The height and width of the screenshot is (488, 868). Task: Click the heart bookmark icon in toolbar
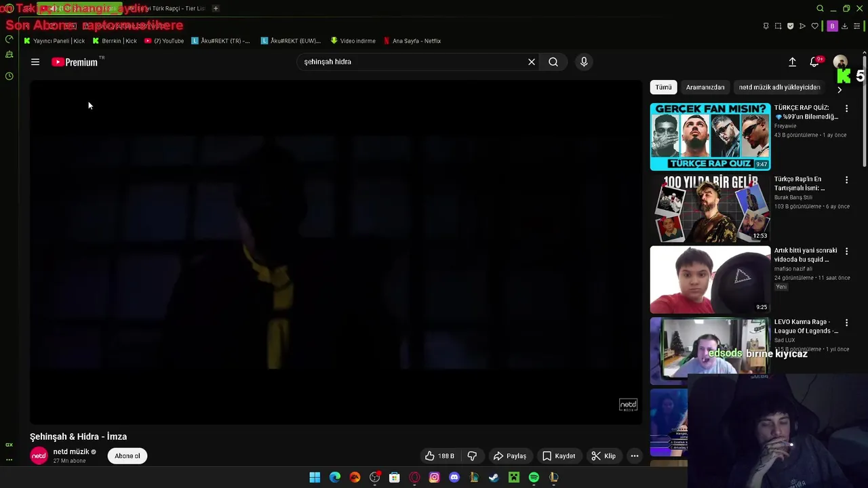tap(815, 26)
